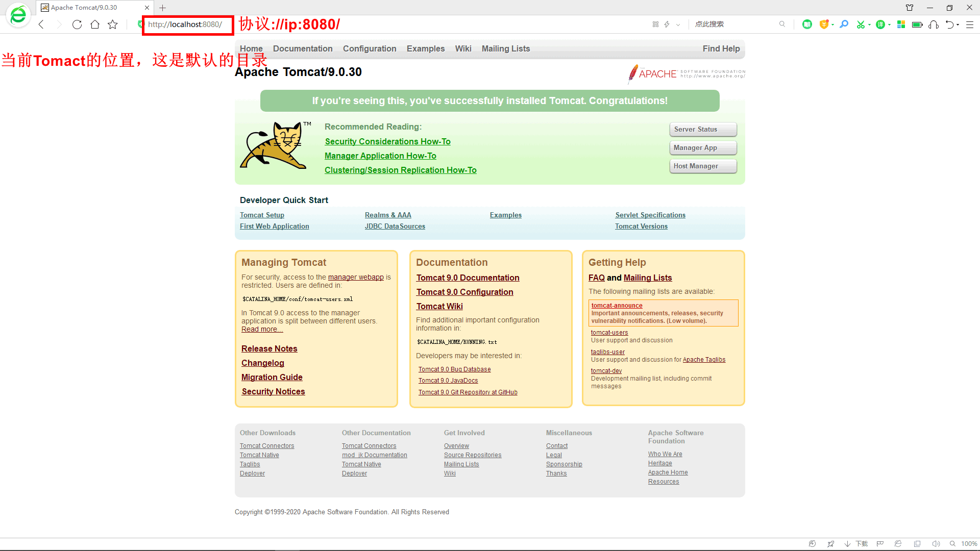Click the magnifier in the search box
The image size is (980, 551).
point(782,24)
